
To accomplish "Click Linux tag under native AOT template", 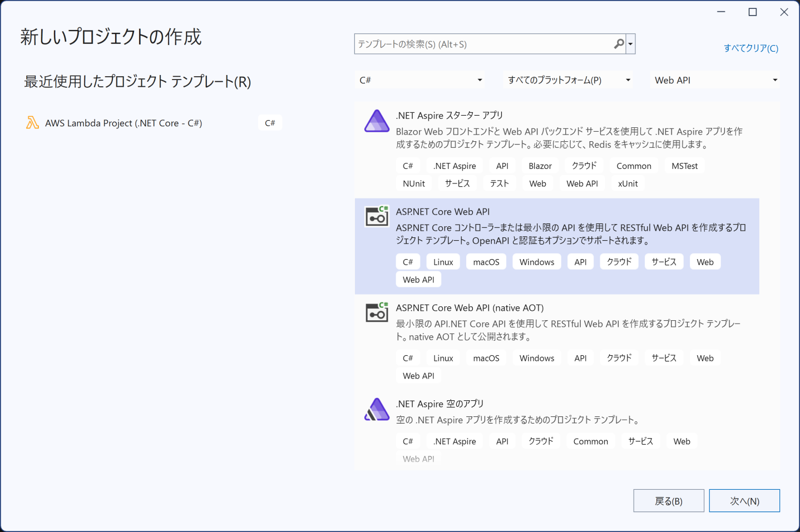I will (443, 358).
